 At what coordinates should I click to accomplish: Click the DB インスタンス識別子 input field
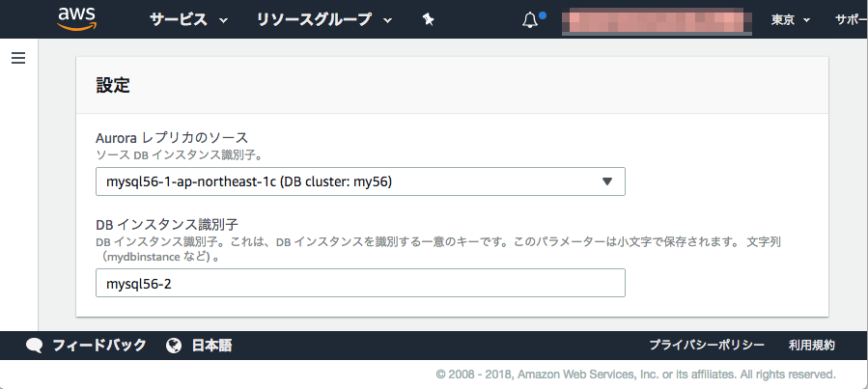pos(360,283)
